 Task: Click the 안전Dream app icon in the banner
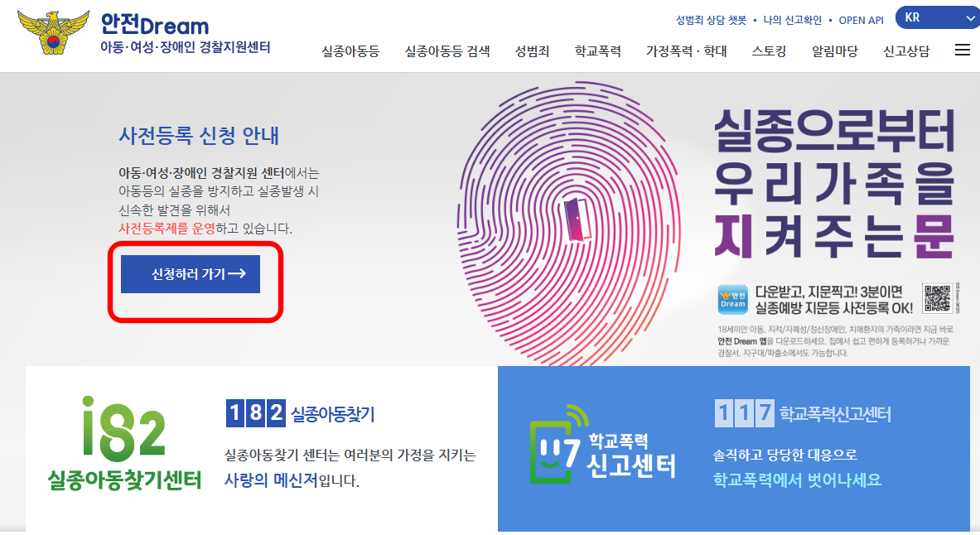coord(732,299)
